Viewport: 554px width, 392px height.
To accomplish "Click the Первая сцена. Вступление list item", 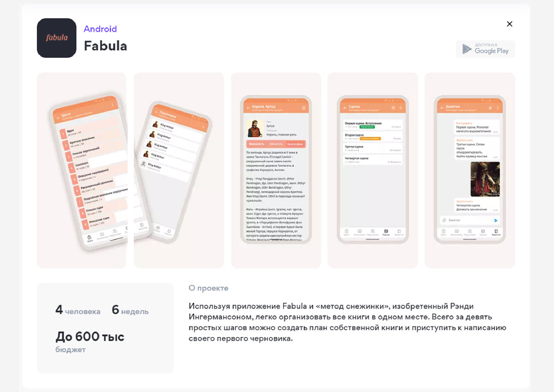I will point(373,125).
